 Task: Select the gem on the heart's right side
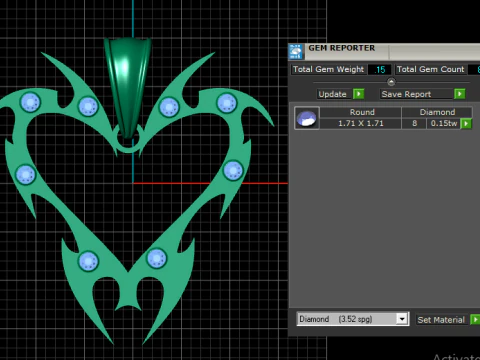233,170
